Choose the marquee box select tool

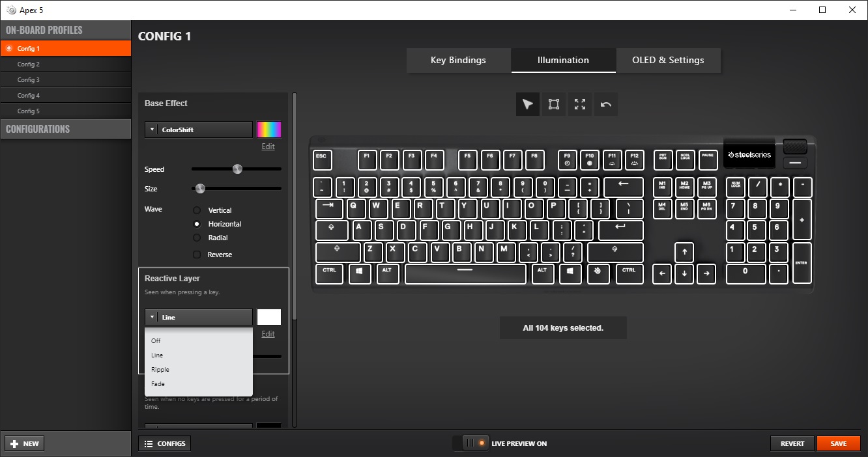pos(554,104)
